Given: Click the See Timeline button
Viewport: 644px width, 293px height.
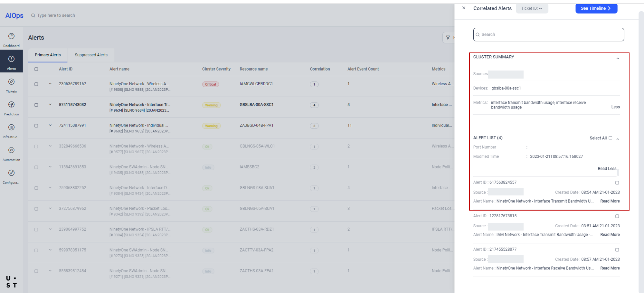Looking at the screenshot, I should click(x=596, y=8).
